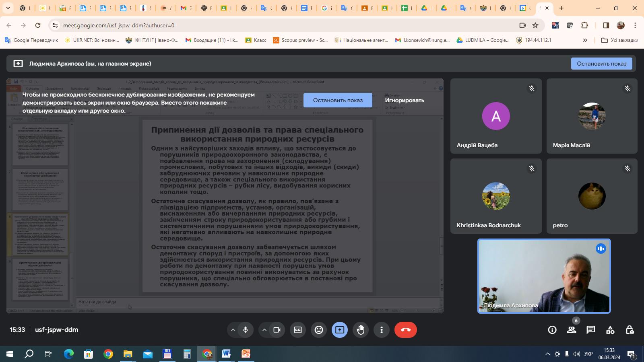644x362 pixels.
Task: Open meeting details info panel
Action: pos(552,330)
